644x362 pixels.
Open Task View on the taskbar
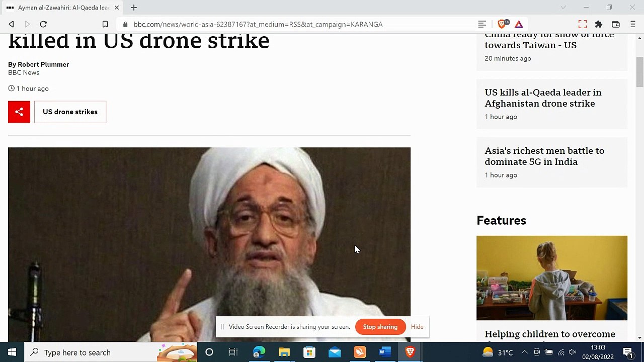[233, 352]
